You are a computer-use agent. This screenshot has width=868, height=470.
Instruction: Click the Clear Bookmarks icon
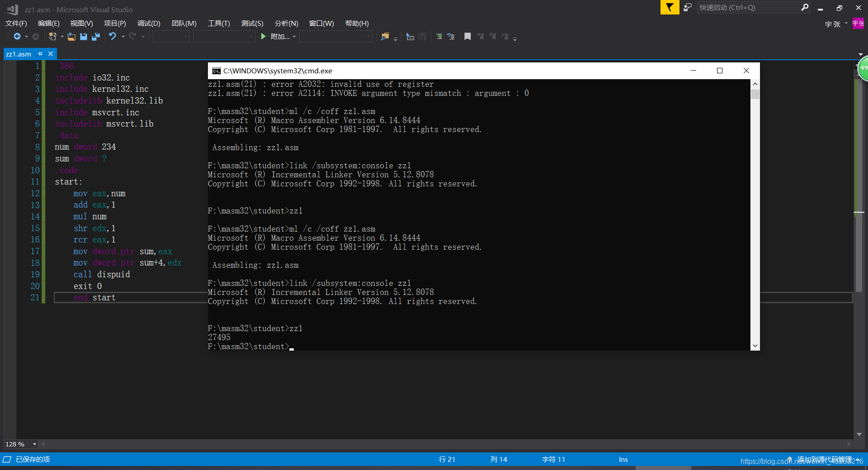(x=505, y=37)
